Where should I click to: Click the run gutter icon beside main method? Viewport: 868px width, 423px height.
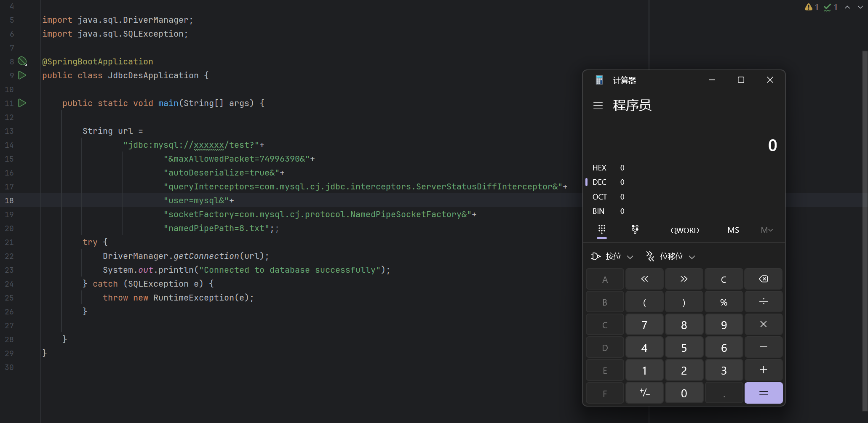coord(22,103)
